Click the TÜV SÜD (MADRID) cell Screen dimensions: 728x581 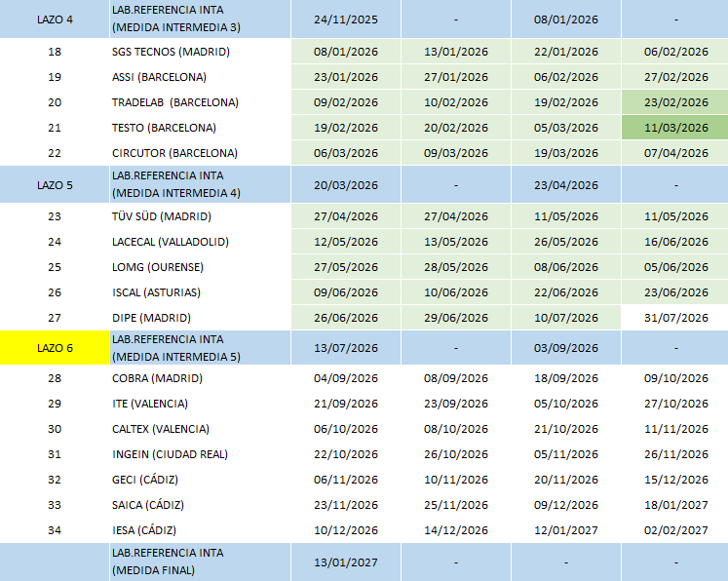(200, 216)
